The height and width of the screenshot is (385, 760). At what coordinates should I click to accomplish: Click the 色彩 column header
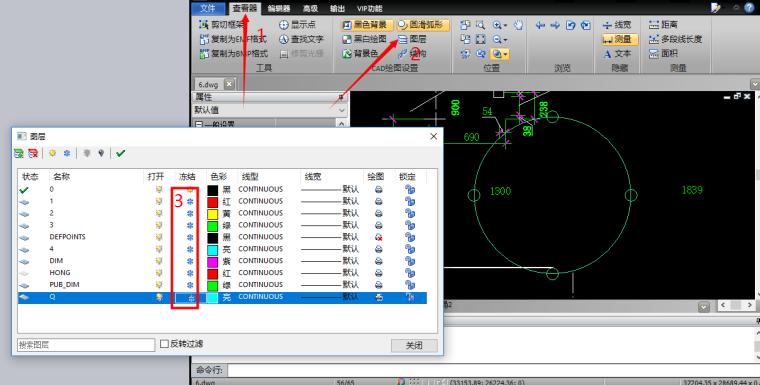pos(219,176)
